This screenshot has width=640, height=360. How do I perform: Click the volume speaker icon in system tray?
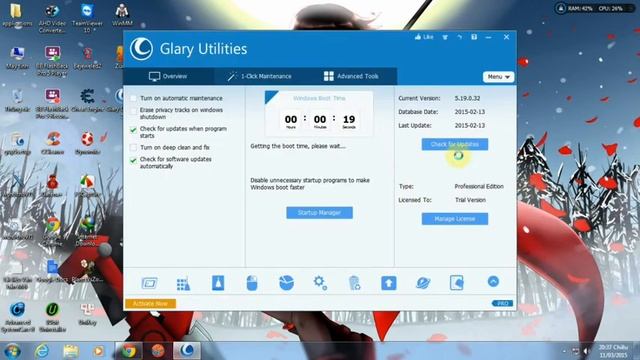587,351
